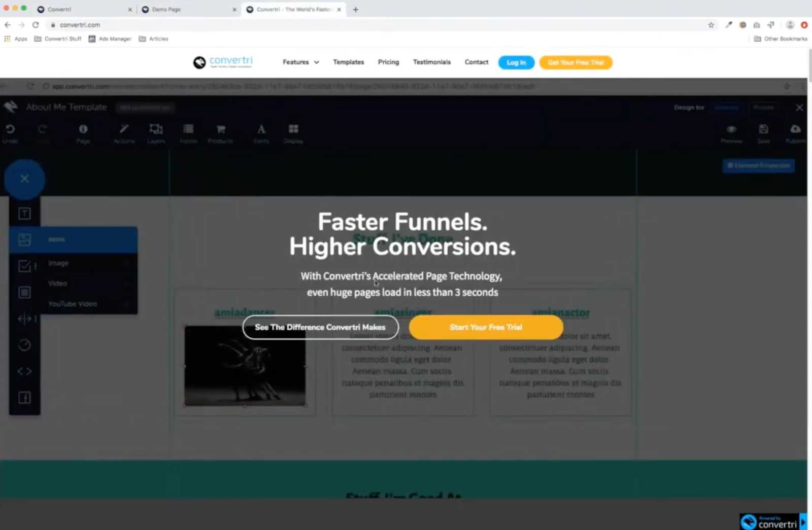This screenshot has height=530, width=812.
Task: Click See The Difference Convertri Makes
Action: [x=320, y=327]
